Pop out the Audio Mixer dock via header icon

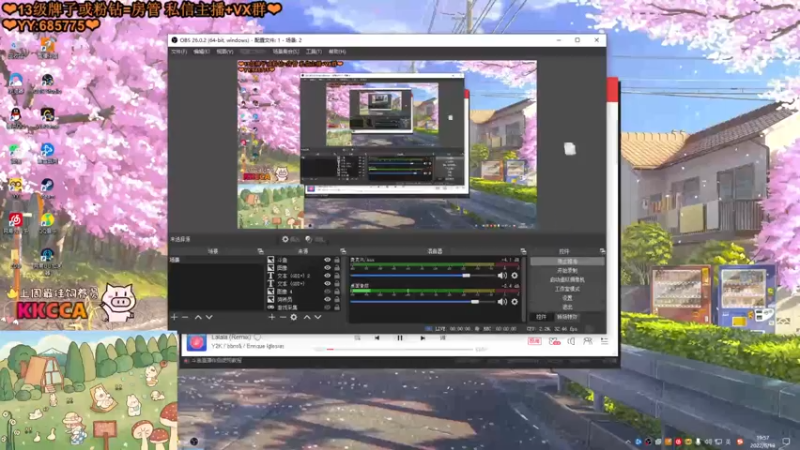[x=523, y=251]
